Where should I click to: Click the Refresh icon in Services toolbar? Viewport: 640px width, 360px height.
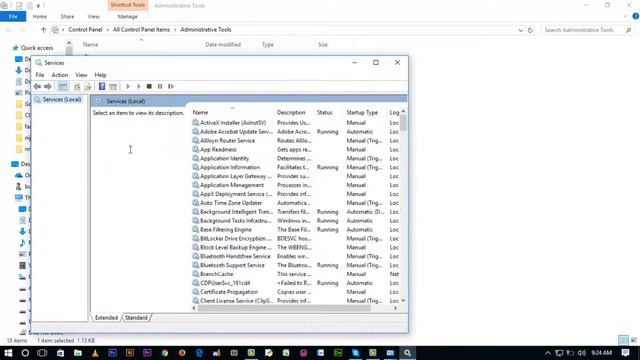77,87
